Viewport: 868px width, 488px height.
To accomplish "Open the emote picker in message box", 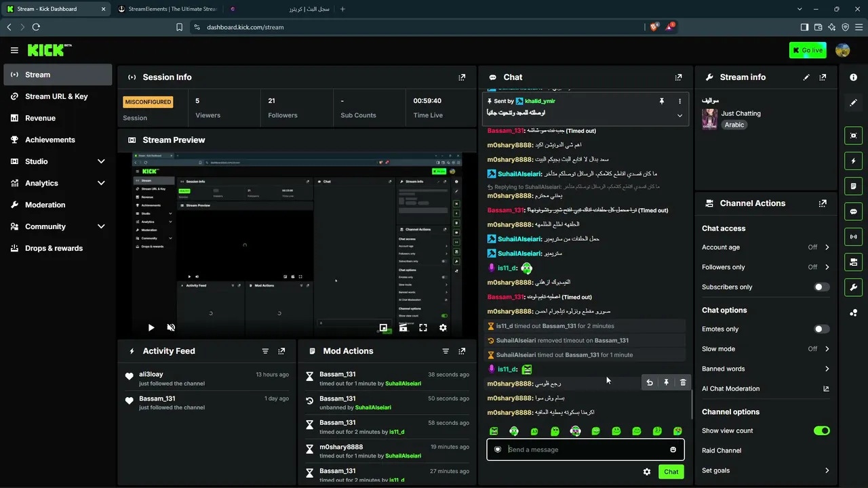I will pyautogui.click(x=673, y=449).
